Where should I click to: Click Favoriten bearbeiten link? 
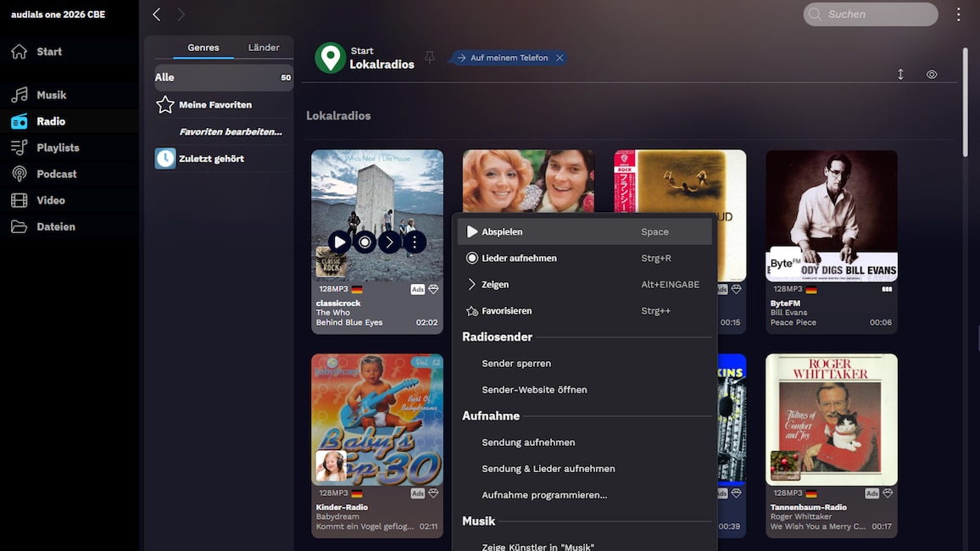click(x=230, y=131)
